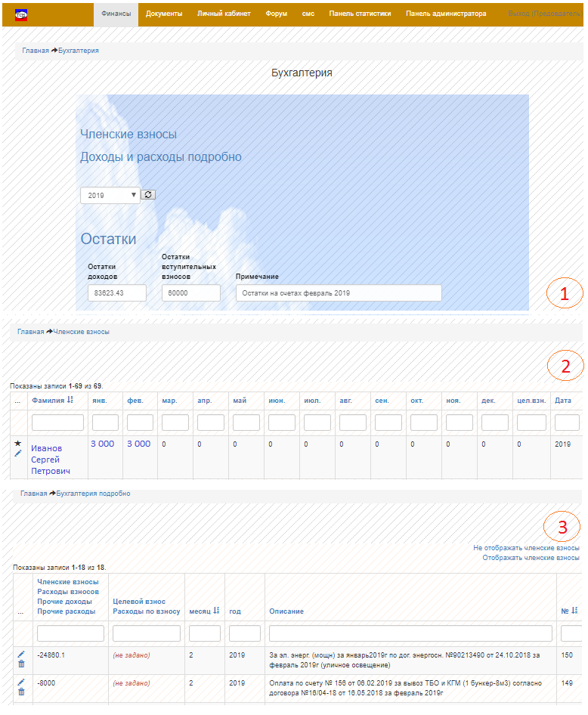588x715 pixels.
Task: Click Прочие доходы column header link
Action: 64,602
